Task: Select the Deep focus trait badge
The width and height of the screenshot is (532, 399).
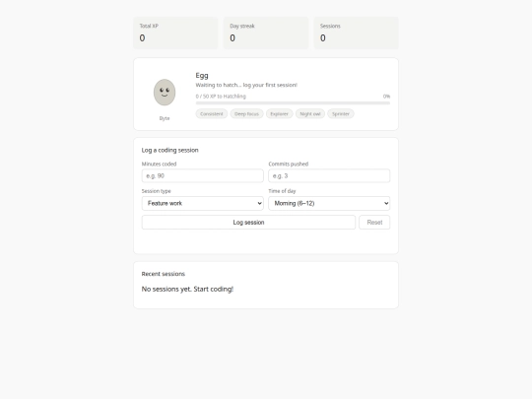Action: [x=246, y=114]
